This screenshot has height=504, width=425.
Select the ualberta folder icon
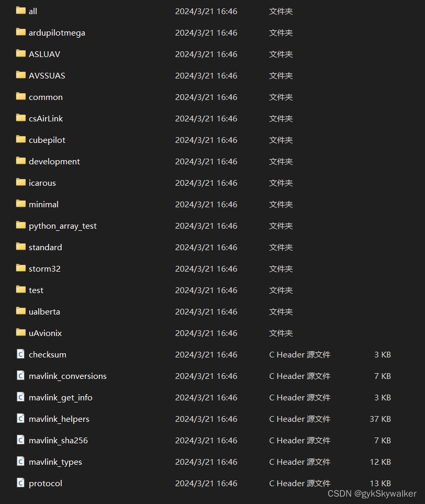21,311
